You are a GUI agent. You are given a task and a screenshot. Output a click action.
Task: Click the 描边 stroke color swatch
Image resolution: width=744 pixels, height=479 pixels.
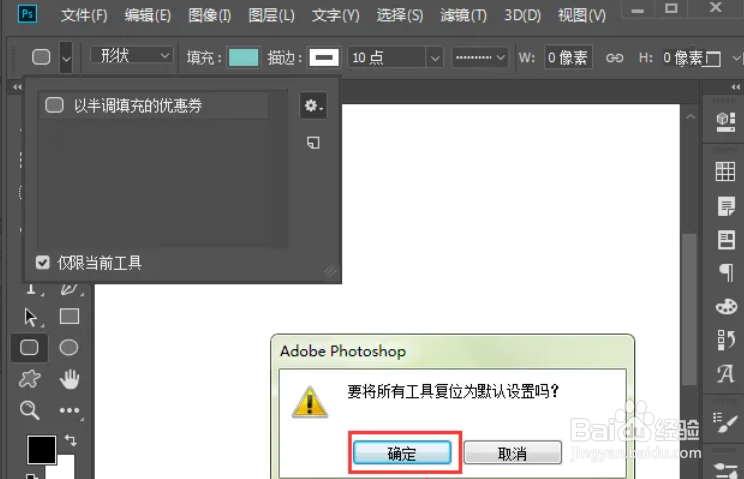pos(324,58)
